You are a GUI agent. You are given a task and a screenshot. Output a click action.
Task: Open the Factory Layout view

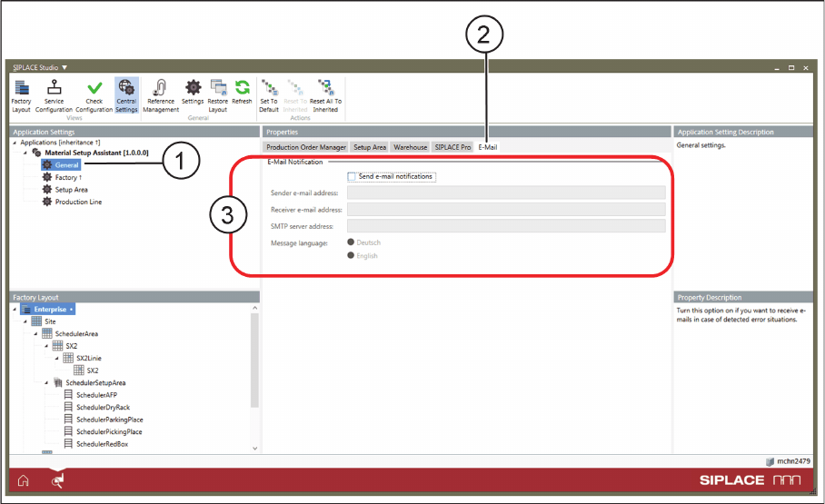point(21,95)
